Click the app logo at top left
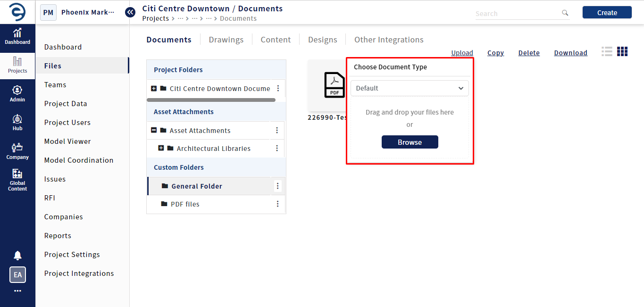The height and width of the screenshot is (307, 644). pyautogui.click(x=17, y=12)
